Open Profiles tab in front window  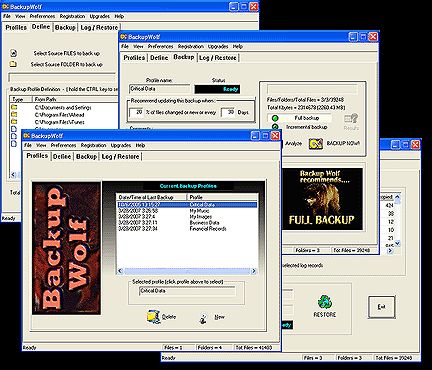pyautogui.click(x=37, y=156)
